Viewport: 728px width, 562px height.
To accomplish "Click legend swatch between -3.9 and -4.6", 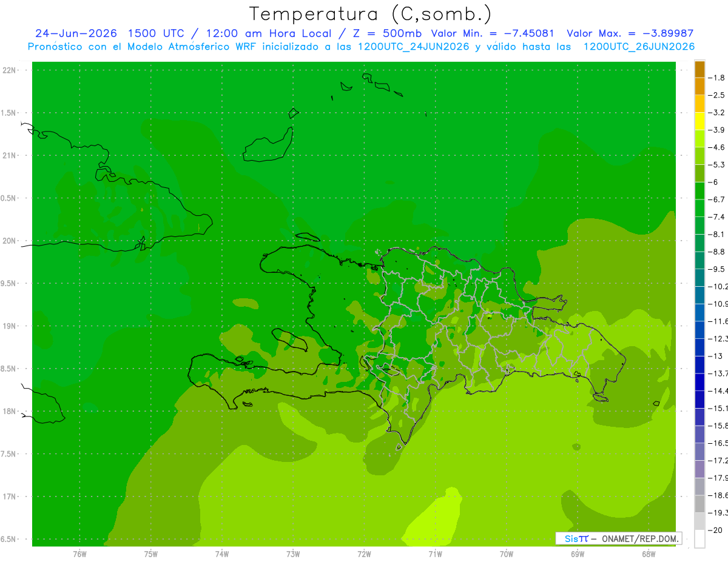I will tap(699, 139).
